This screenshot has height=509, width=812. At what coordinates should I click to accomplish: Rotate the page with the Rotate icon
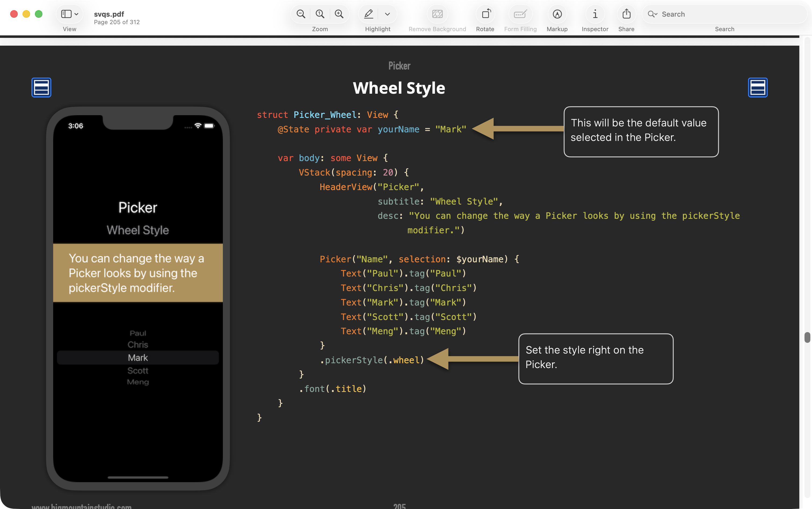(x=485, y=14)
